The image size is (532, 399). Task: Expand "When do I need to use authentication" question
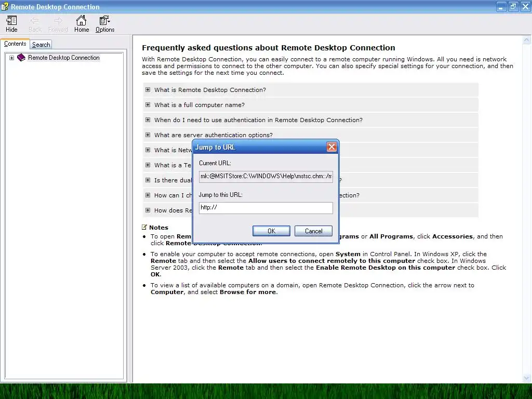148,120
